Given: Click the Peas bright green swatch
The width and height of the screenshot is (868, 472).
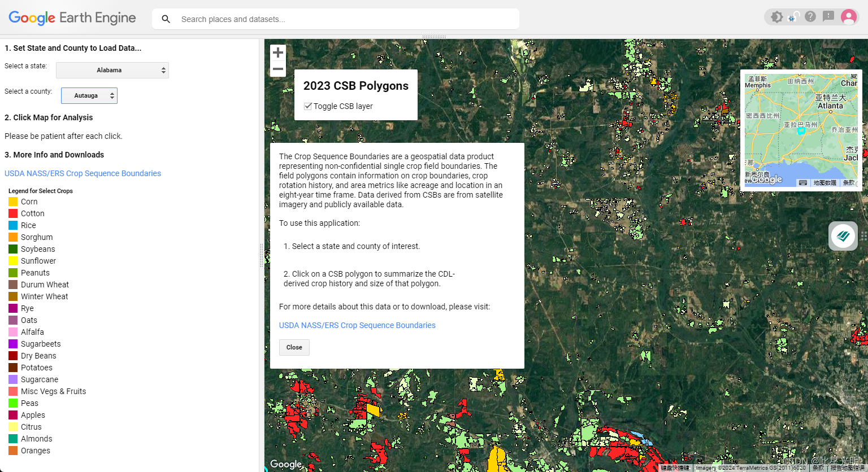Looking at the screenshot, I should click(x=13, y=403).
